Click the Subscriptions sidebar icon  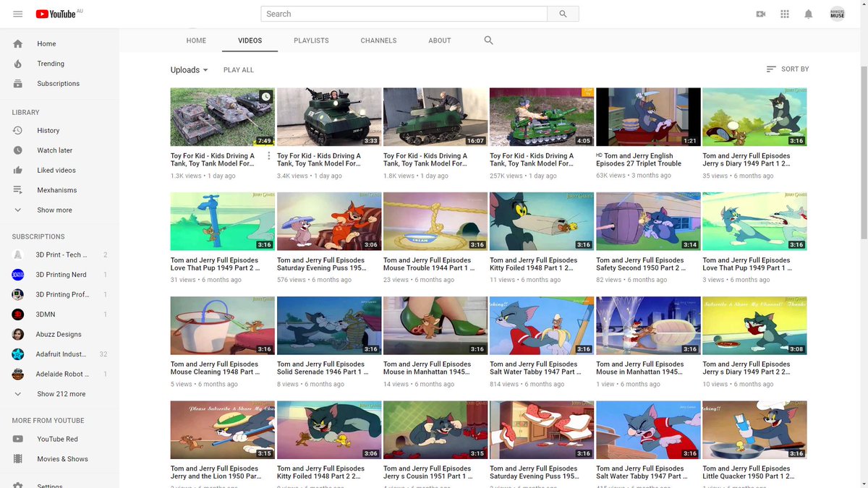pos(18,83)
